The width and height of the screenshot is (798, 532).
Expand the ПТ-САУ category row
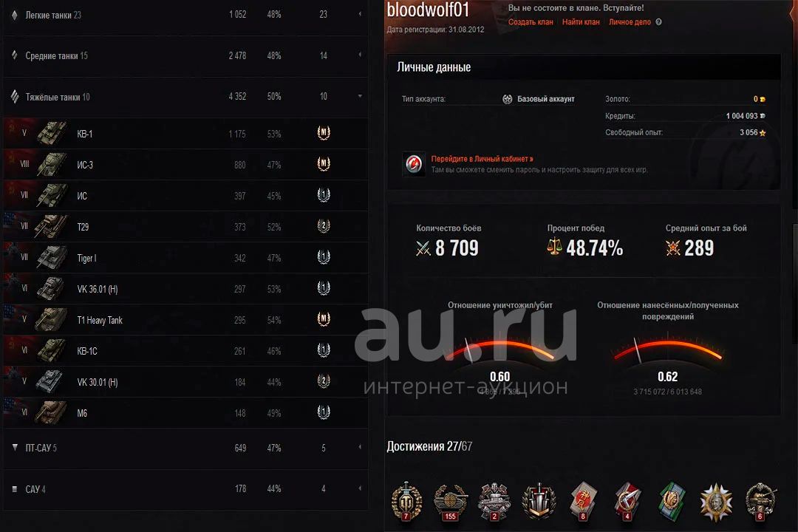[x=185, y=448]
